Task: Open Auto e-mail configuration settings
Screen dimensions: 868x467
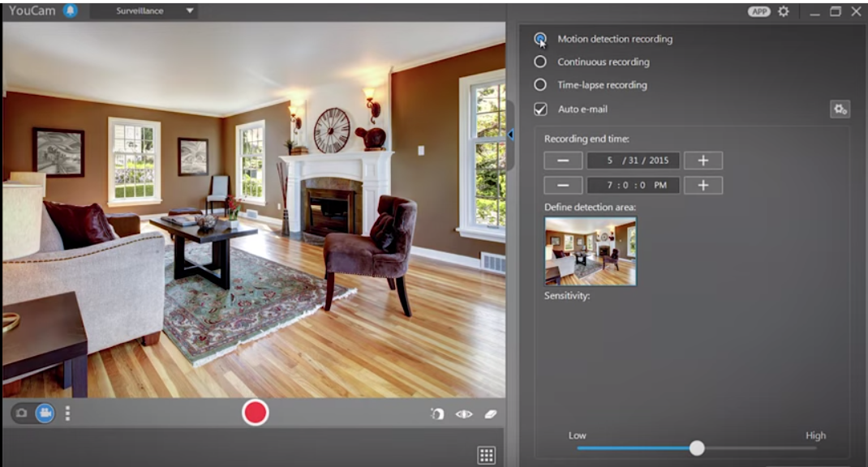Action: [x=840, y=109]
